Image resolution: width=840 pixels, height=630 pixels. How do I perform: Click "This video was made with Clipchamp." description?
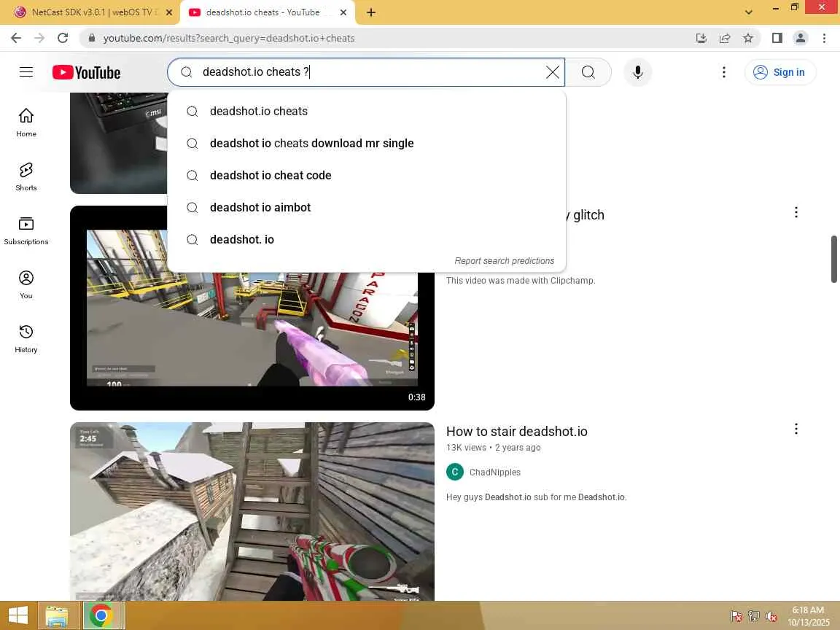(521, 280)
